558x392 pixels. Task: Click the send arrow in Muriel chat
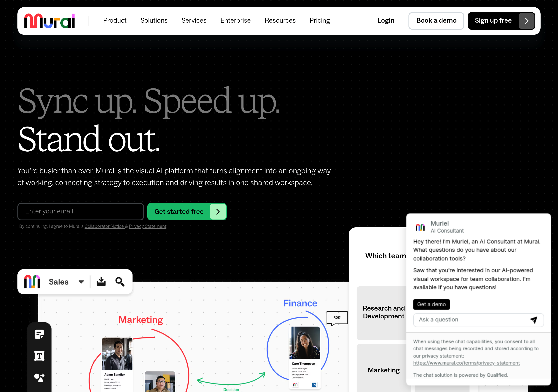click(533, 320)
